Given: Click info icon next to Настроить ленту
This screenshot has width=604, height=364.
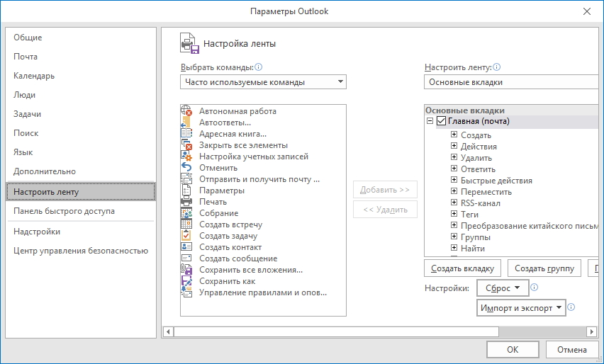Looking at the screenshot, I should [x=496, y=67].
